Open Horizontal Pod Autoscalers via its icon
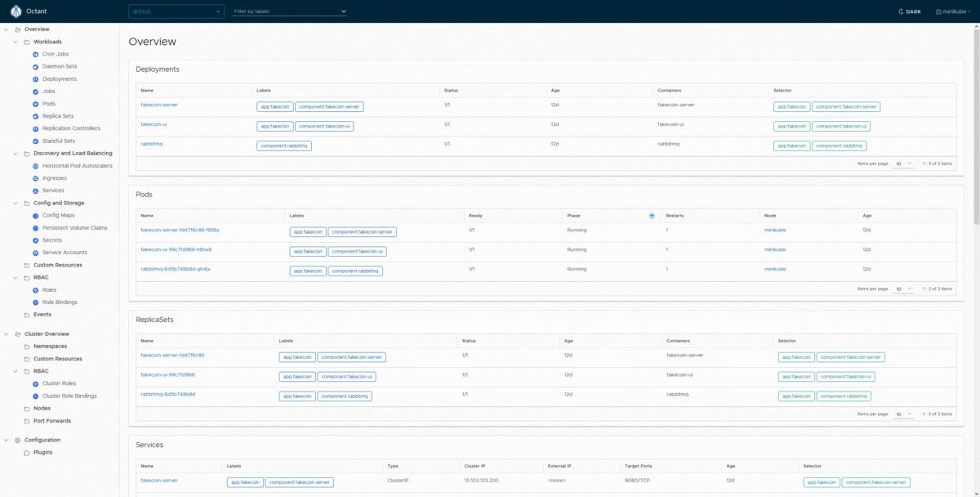The height and width of the screenshot is (497, 980). pyautogui.click(x=34, y=165)
